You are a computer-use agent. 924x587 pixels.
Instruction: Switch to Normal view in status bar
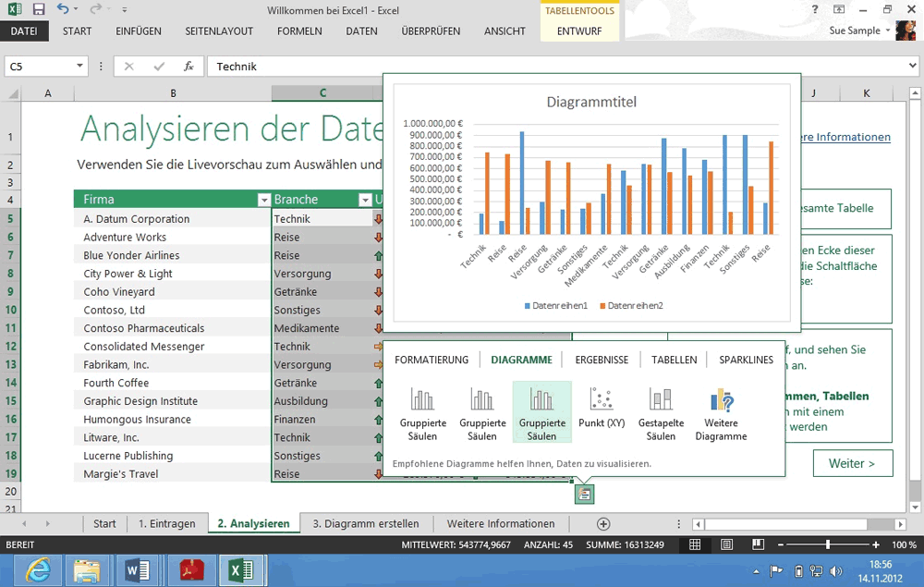tap(696, 544)
